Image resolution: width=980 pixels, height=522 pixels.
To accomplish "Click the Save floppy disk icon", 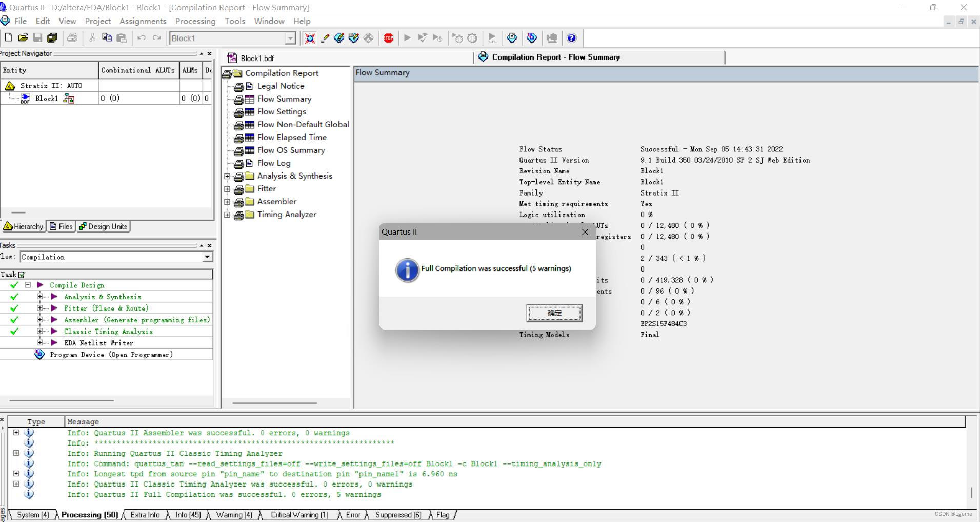I will [37, 37].
